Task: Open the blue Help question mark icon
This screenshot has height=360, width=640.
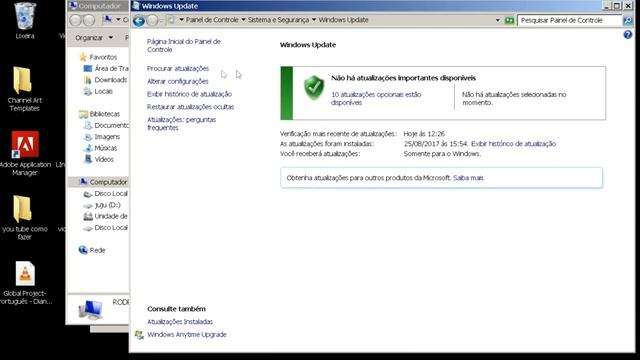Action: coord(628,35)
